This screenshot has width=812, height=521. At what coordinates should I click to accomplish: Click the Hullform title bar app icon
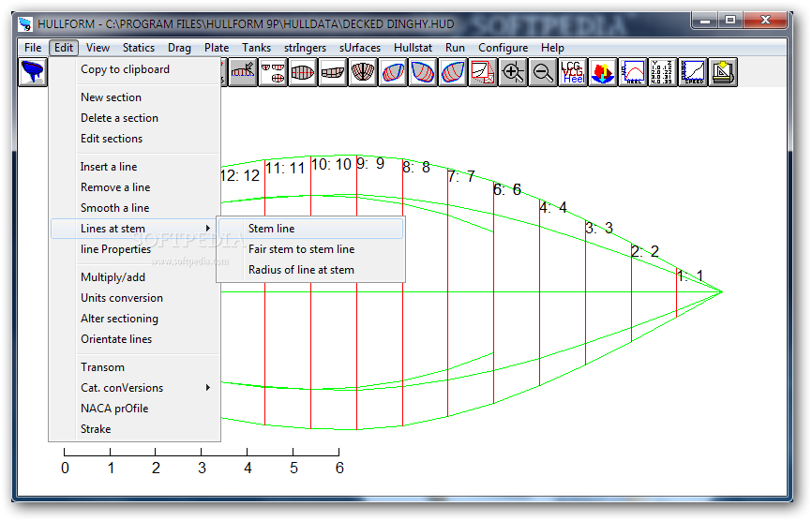tap(25, 23)
